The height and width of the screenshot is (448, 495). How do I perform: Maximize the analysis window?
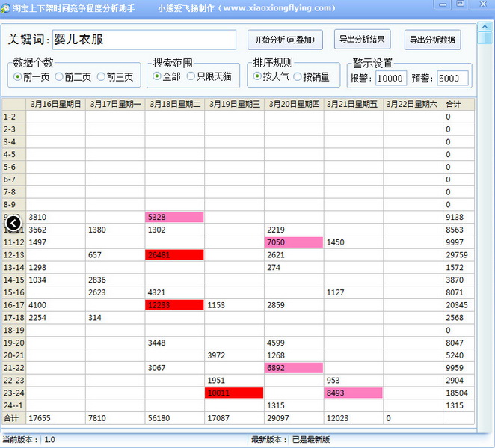[461, 4]
